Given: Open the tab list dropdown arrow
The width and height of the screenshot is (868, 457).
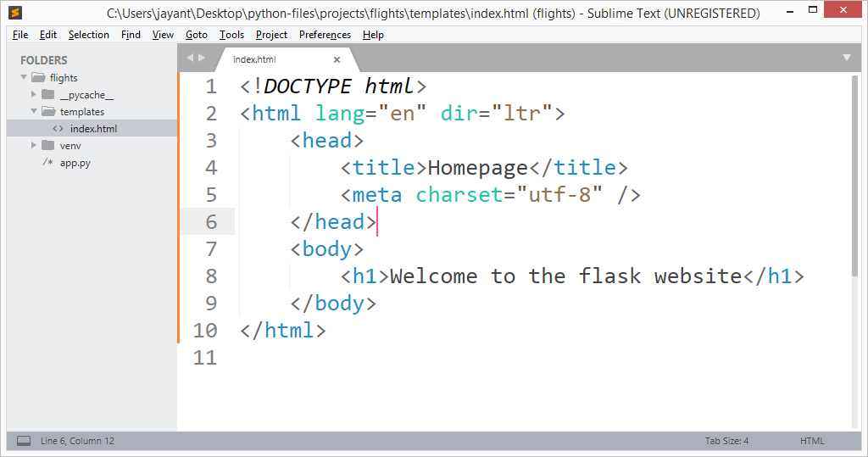Looking at the screenshot, I should [847, 58].
